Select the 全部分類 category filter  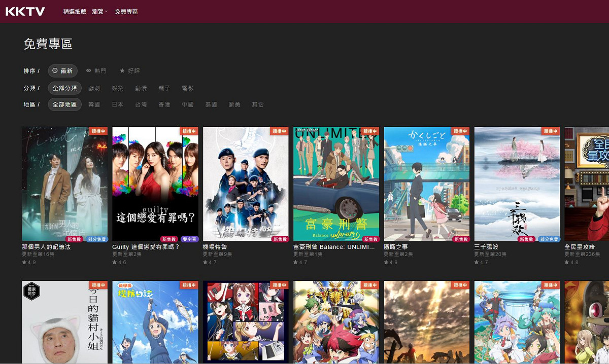(x=64, y=88)
